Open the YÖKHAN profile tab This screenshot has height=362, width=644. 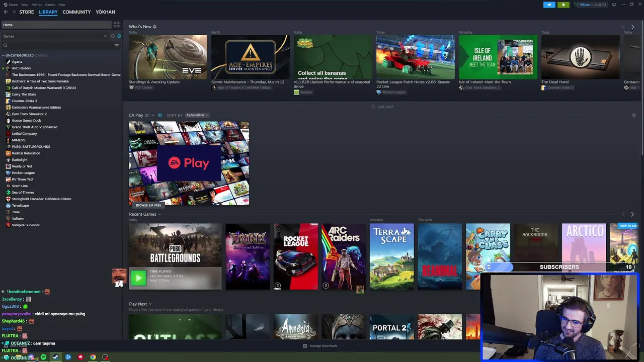pyautogui.click(x=105, y=12)
